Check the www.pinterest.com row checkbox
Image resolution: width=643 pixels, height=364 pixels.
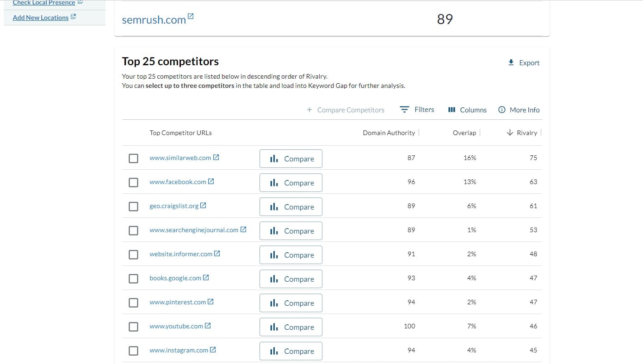click(x=133, y=302)
